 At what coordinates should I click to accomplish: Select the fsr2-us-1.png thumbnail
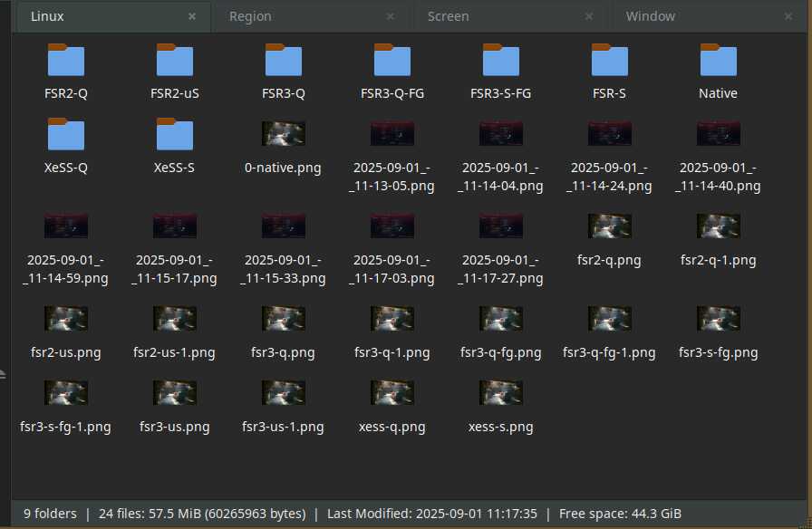pos(175,318)
